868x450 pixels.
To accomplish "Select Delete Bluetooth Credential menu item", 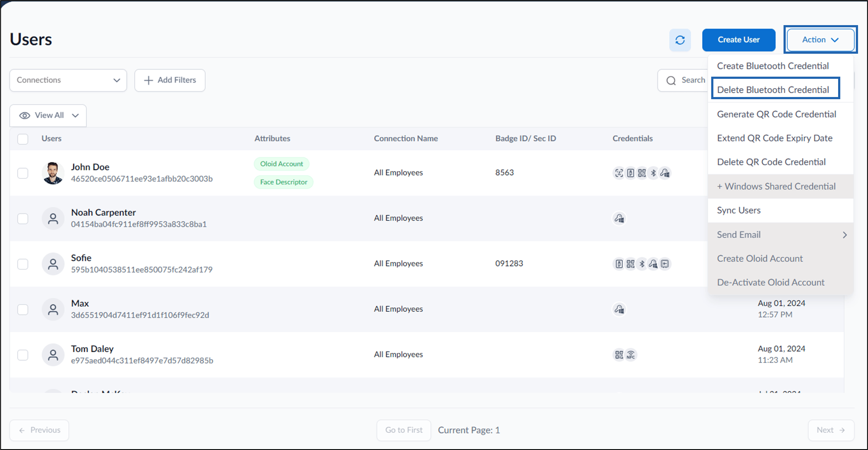I will (x=773, y=90).
